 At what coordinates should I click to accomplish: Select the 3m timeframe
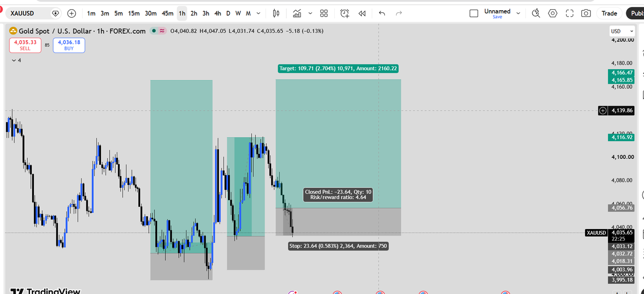[x=105, y=13]
